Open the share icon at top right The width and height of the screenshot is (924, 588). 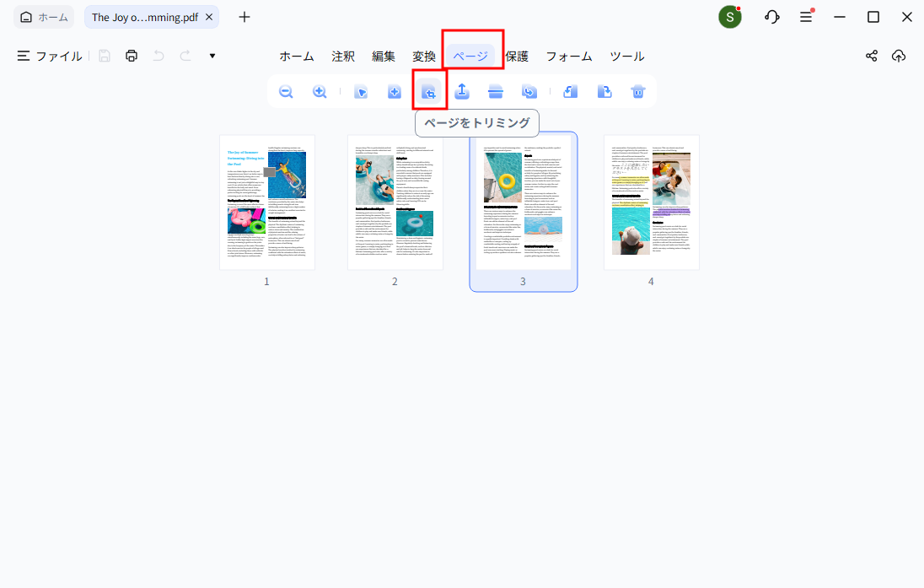pos(872,57)
